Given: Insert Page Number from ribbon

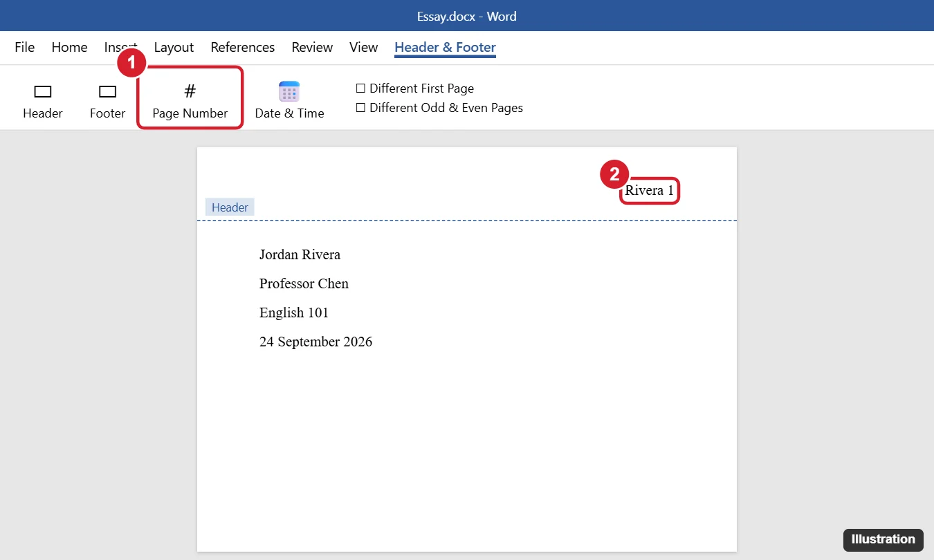Looking at the screenshot, I should tap(190, 101).
